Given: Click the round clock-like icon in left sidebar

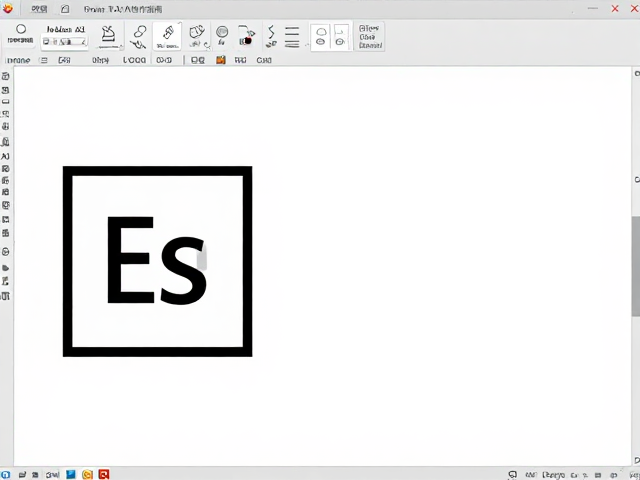Looking at the screenshot, I should pyautogui.click(x=5, y=252).
